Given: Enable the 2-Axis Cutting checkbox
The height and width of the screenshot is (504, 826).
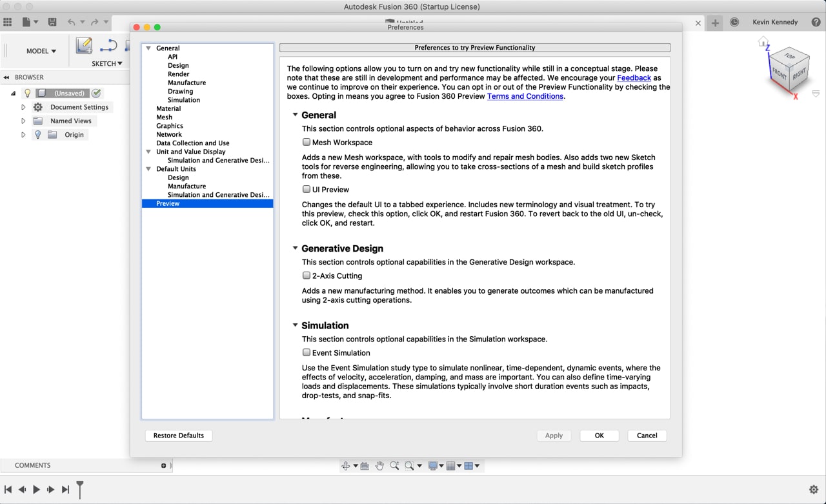Looking at the screenshot, I should point(307,276).
